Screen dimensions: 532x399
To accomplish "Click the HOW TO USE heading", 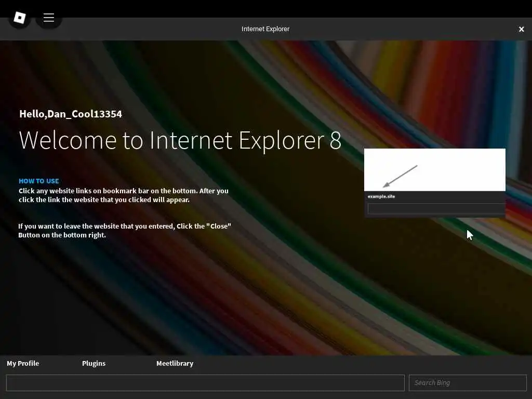I will 38,181.
